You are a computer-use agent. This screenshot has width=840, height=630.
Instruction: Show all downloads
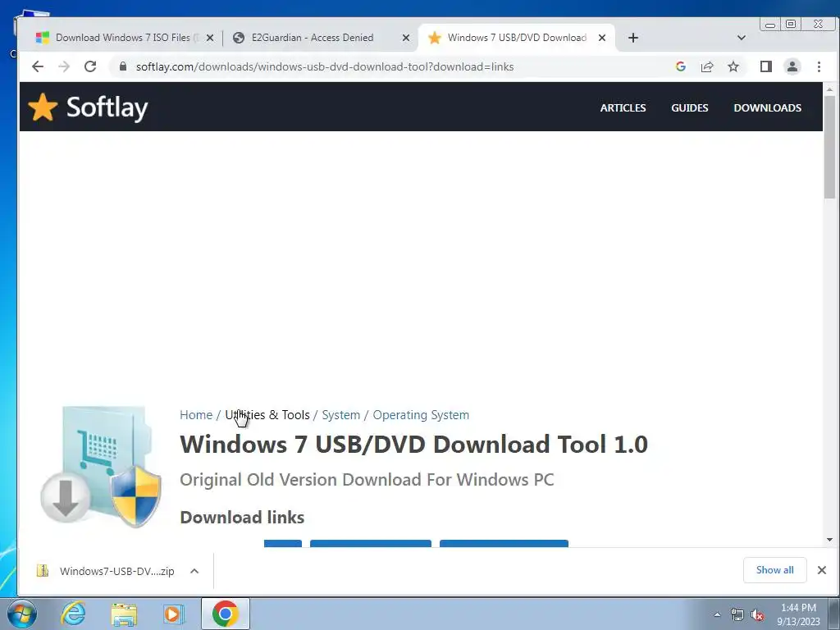coord(774,570)
